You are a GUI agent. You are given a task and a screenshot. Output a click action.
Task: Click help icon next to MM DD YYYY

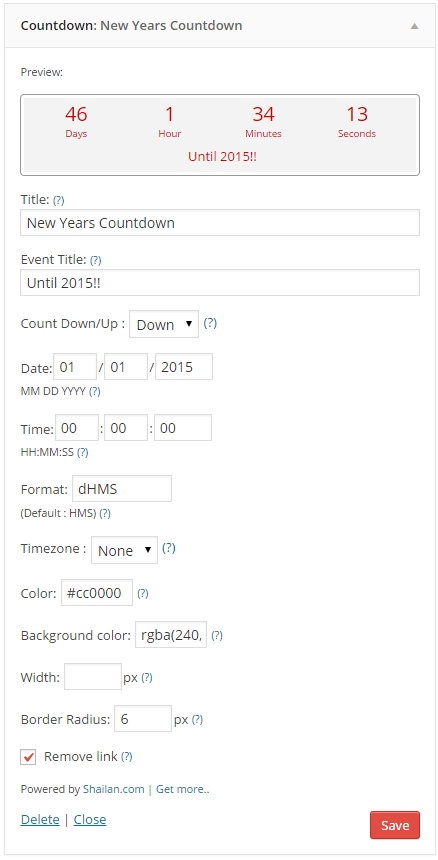95,392
